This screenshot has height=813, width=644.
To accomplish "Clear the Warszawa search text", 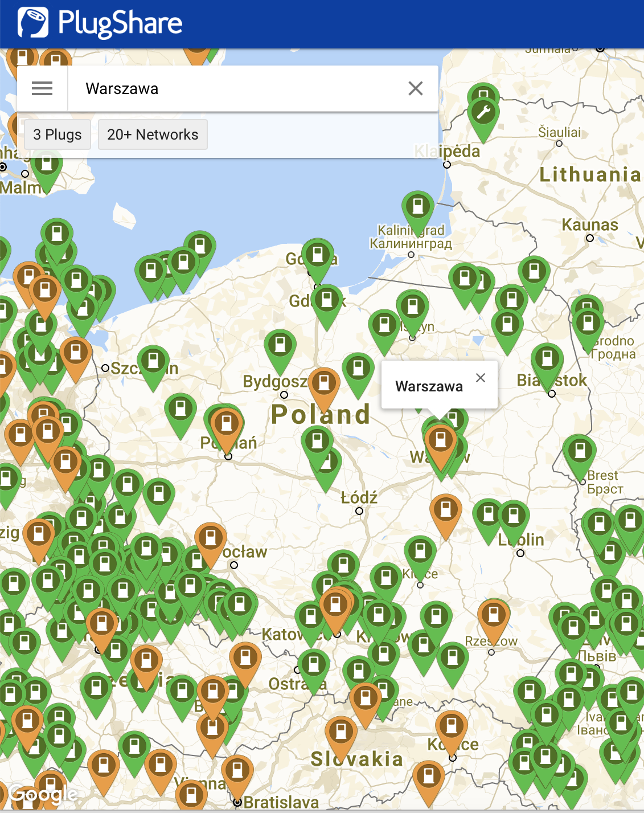I will click(x=416, y=88).
